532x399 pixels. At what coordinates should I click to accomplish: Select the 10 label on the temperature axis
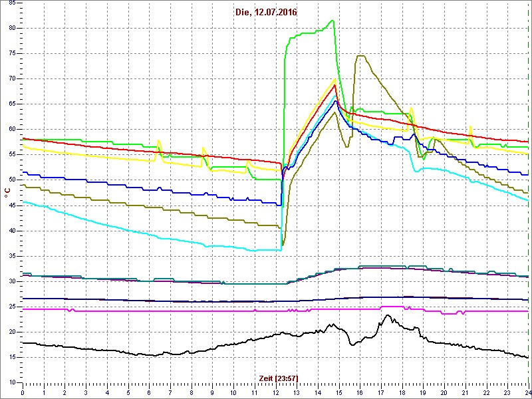(x=11, y=383)
